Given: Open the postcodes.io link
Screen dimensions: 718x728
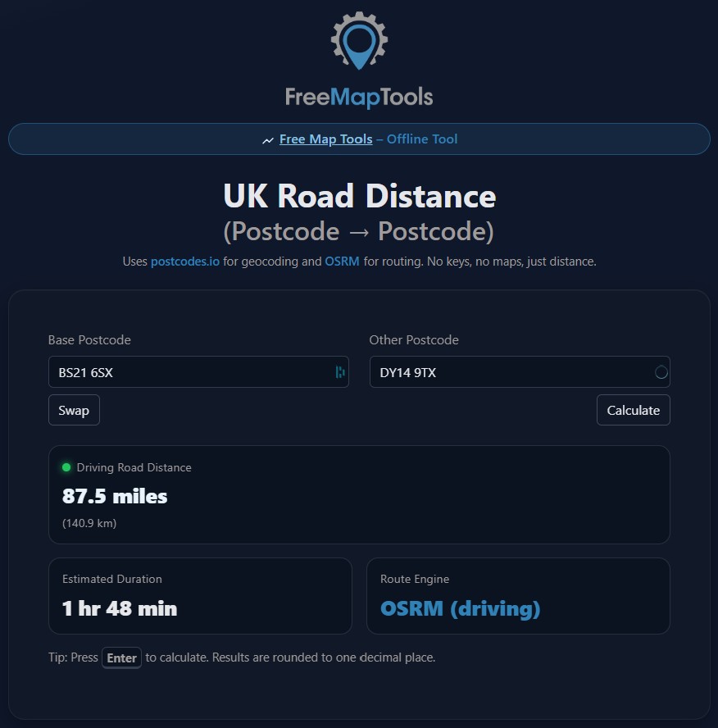Looking at the screenshot, I should [185, 261].
